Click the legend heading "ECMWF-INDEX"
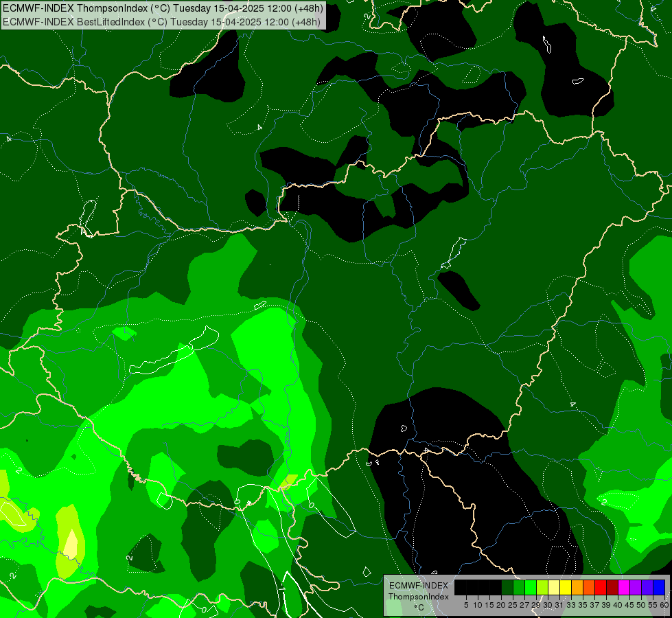Image resolution: width=672 pixels, height=618 pixels. (x=419, y=586)
